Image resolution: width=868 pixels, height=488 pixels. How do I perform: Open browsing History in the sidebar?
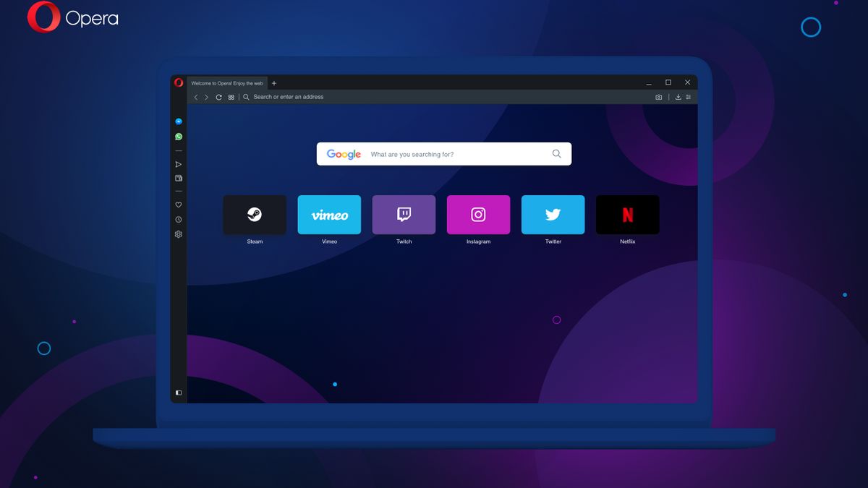(179, 219)
